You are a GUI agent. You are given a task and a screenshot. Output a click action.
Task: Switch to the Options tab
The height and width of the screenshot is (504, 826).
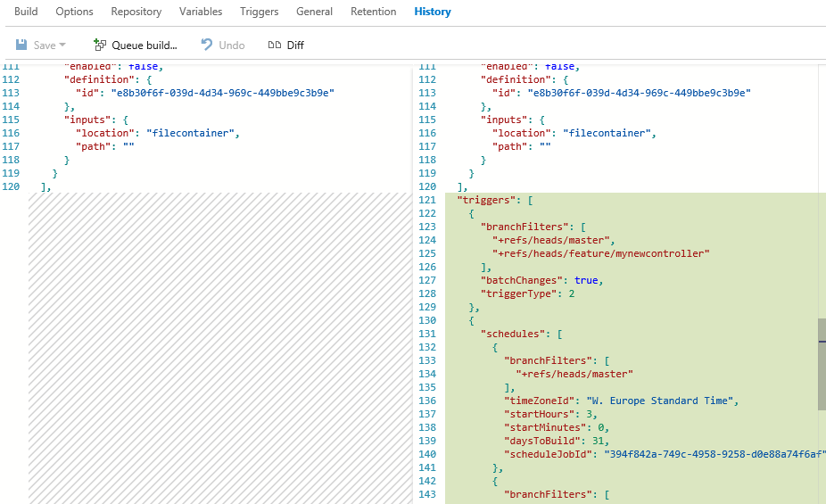pos(74,12)
